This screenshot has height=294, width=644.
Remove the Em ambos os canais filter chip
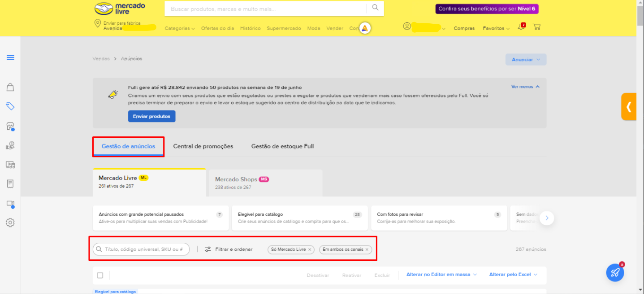coord(367,249)
